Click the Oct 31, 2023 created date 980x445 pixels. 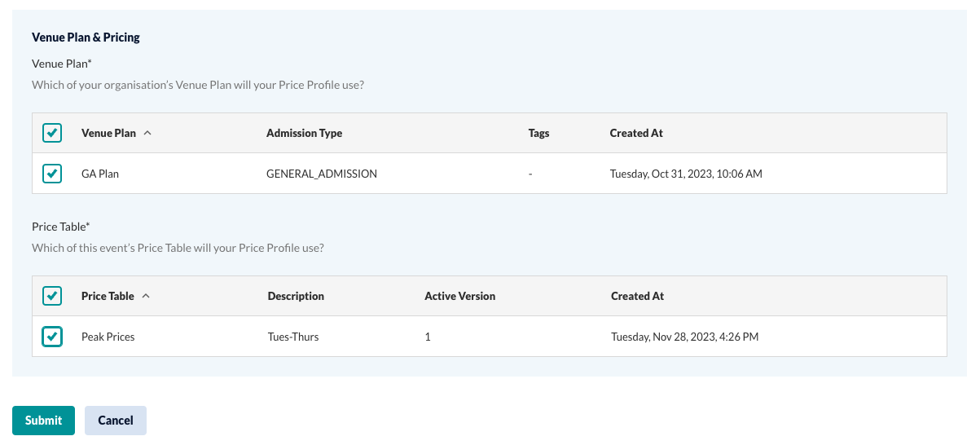click(686, 174)
